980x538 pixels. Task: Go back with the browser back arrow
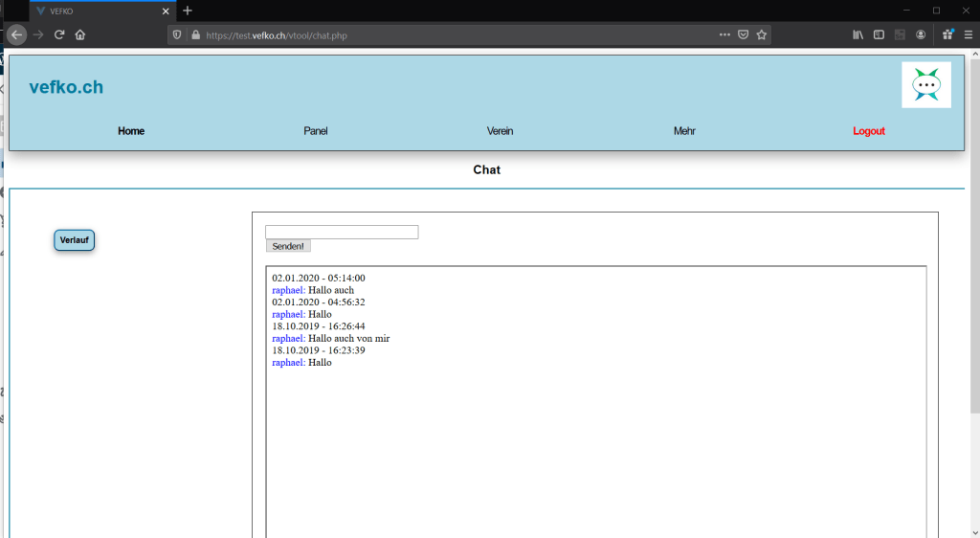click(x=16, y=34)
